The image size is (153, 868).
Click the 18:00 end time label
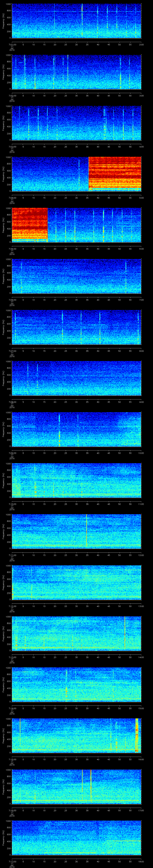point(141,861)
